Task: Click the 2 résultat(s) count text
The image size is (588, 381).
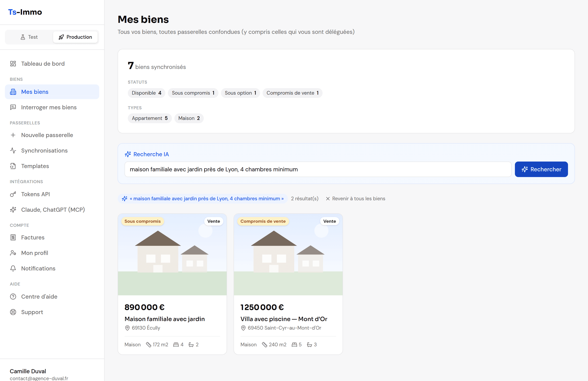Action: [x=305, y=199]
